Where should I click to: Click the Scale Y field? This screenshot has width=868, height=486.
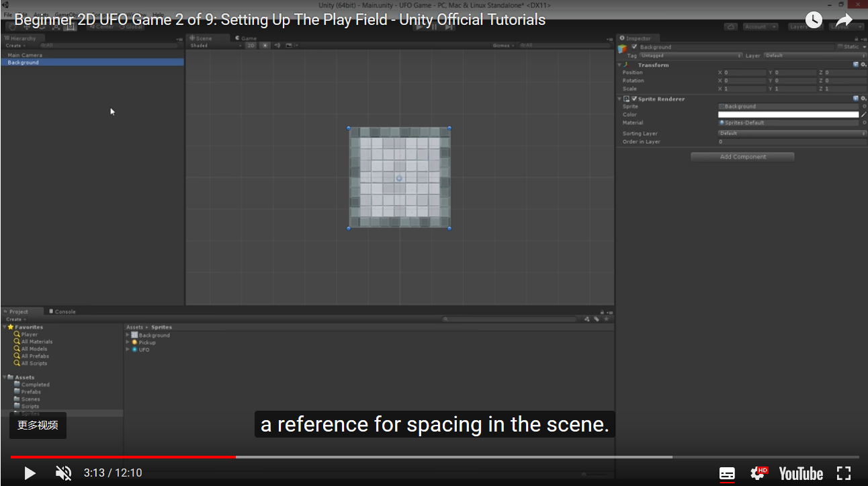pos(795,89)
